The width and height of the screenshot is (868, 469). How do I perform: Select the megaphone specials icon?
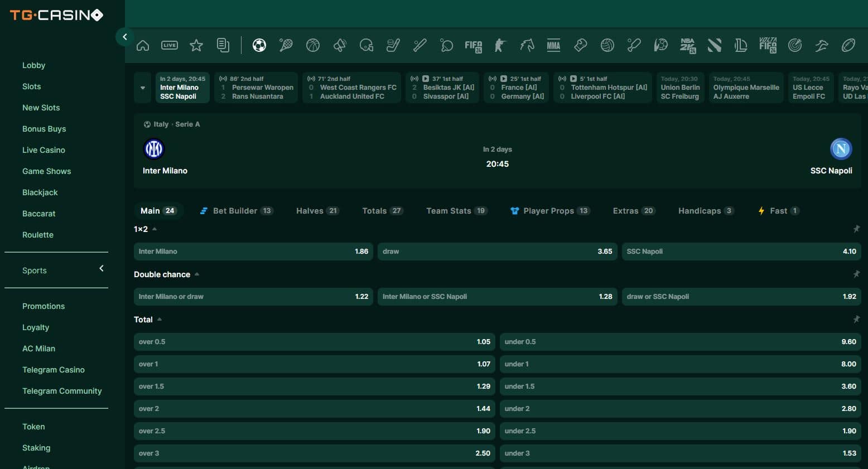[340, 45]
